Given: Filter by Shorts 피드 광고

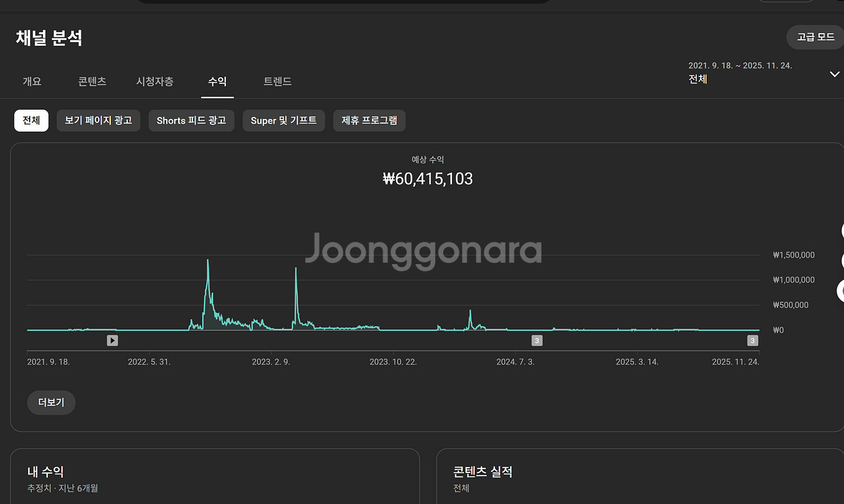Looking at the screenshot, I should tap(191, 121).
